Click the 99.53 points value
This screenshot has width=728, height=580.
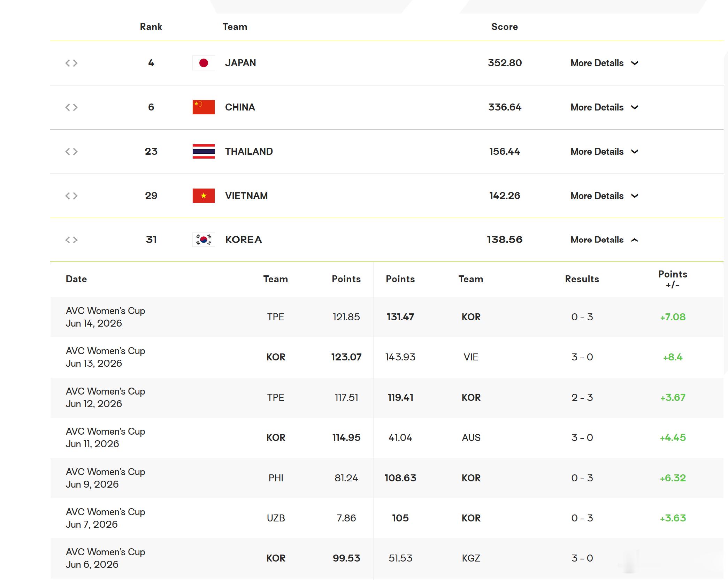pyautogui.click(x=346, y=558)
